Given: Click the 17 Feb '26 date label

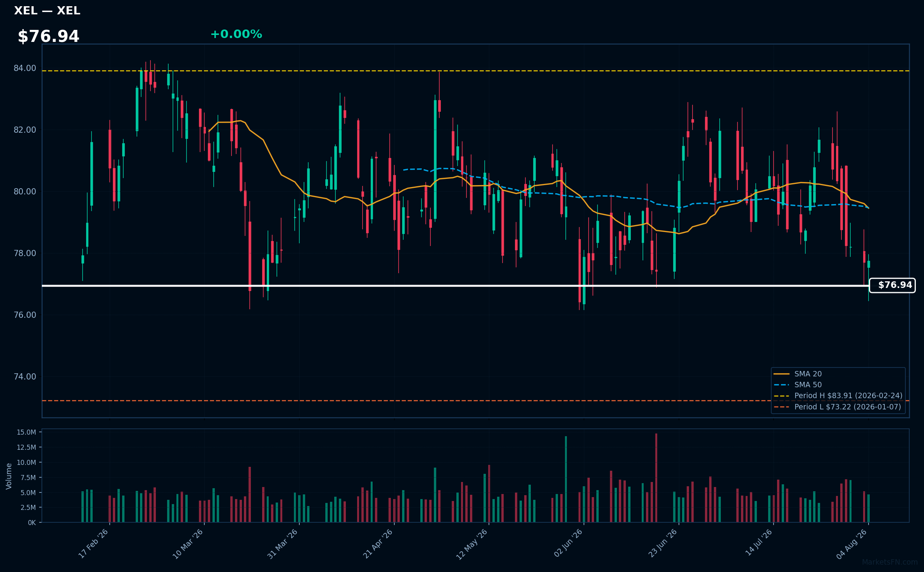Looking at the screenshot, I should coord(93,544).
